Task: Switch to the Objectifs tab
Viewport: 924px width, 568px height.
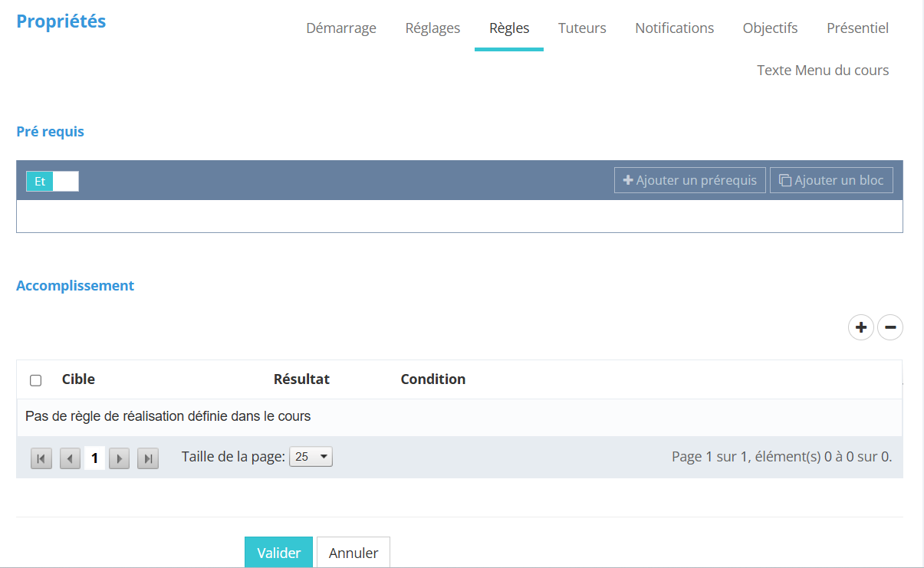Action: 770,28
